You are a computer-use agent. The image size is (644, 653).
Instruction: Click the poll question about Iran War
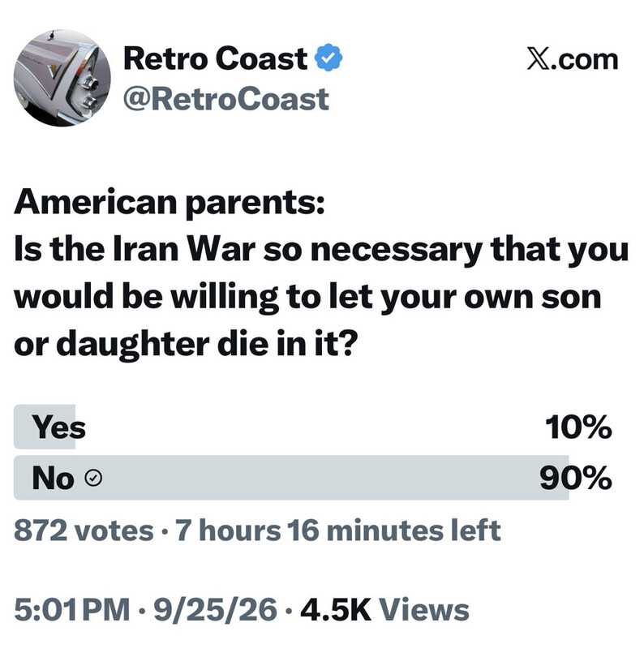click(x=320, y=297)
